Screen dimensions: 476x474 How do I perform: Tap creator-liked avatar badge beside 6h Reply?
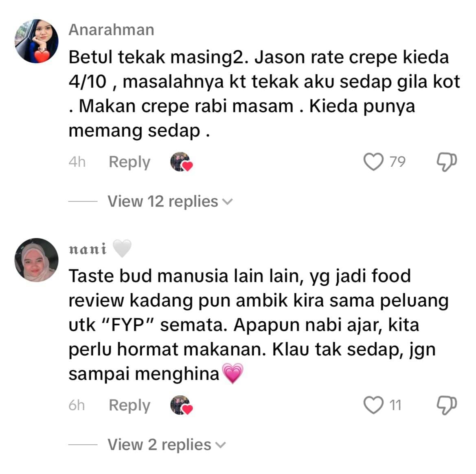181,406
